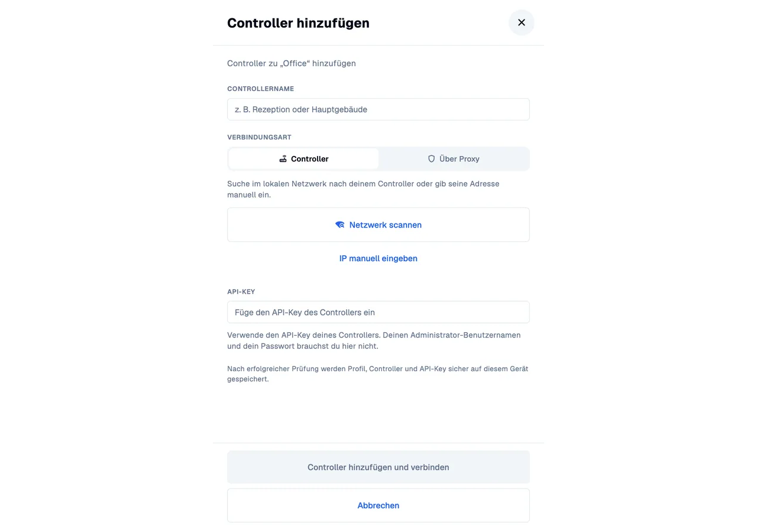The height and width of the screenshot is (532, 757).
Task: Click Controller hinzufügen und verbinden
Action: [x=378, y=467]
